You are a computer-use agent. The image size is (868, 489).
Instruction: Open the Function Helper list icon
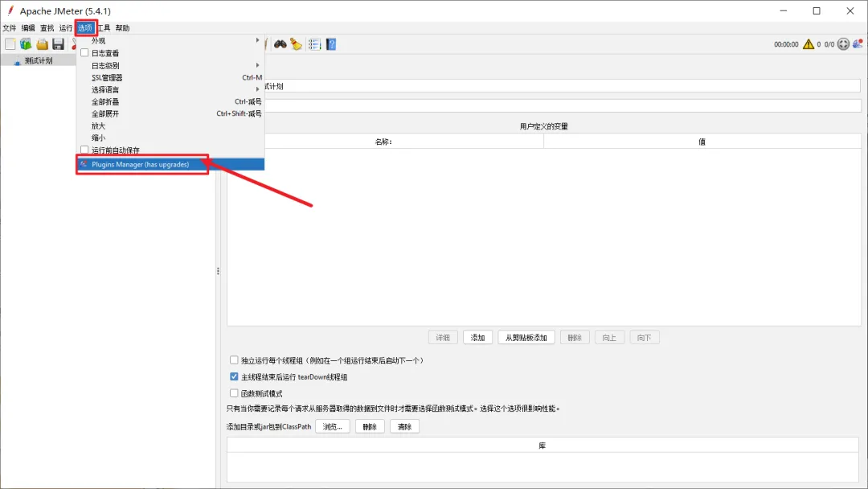click(314, 44)
